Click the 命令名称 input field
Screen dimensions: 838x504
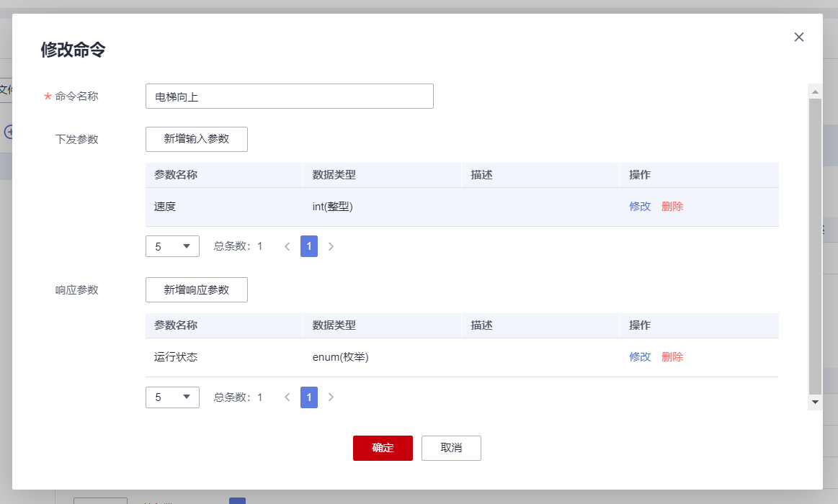click(289, 96)
